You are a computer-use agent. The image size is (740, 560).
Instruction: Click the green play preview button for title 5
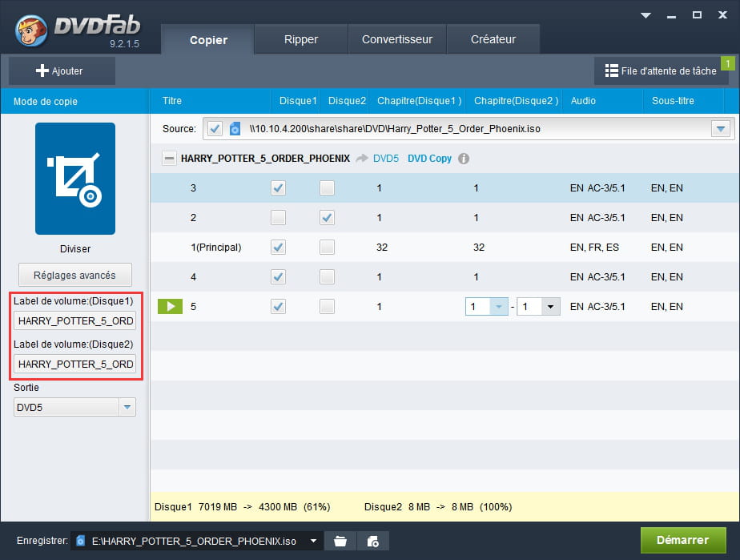[170, 306]
